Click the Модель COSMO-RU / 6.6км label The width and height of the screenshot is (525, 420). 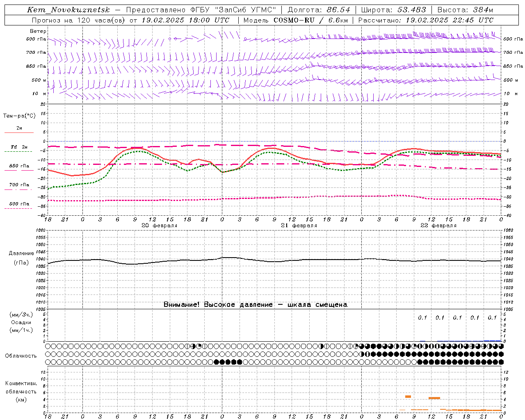(x=295, y=20)
